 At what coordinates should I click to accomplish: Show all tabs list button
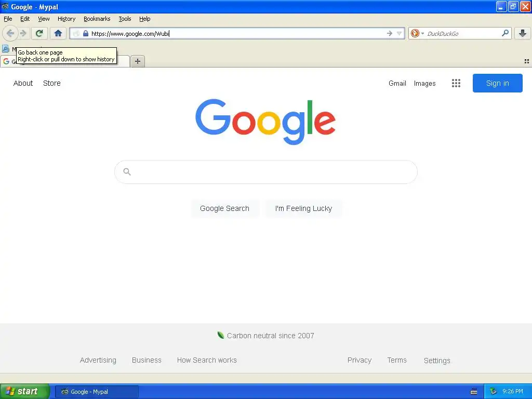(x=527, y=61)
